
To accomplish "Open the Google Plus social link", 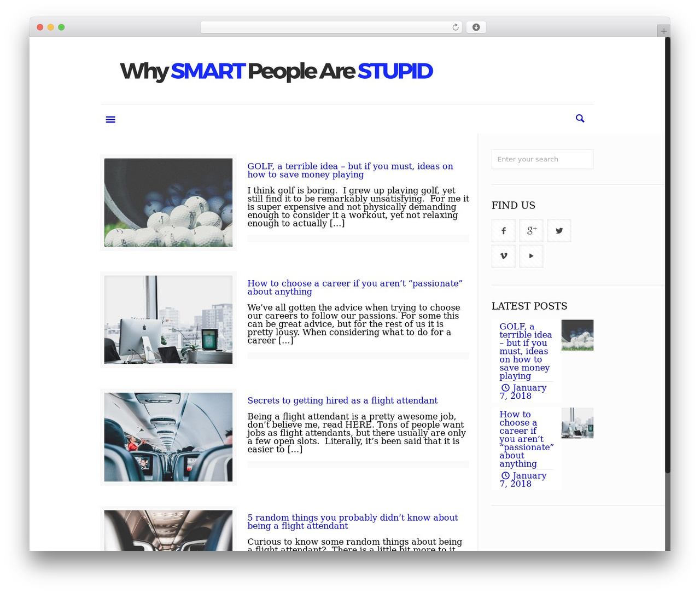I will [532, 231].
